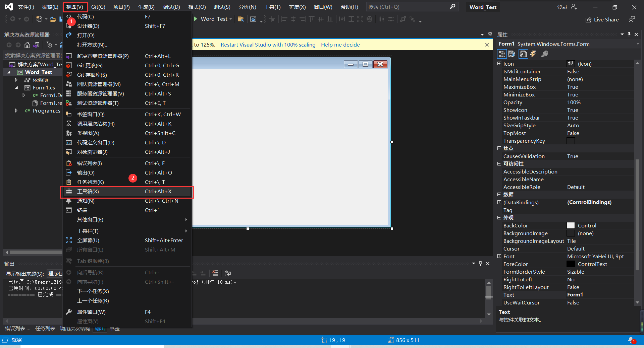Sort properties Alphabetically in Properties panel
Image resolution: width=644 pixels, height=348 pixels.
(512, 54)
